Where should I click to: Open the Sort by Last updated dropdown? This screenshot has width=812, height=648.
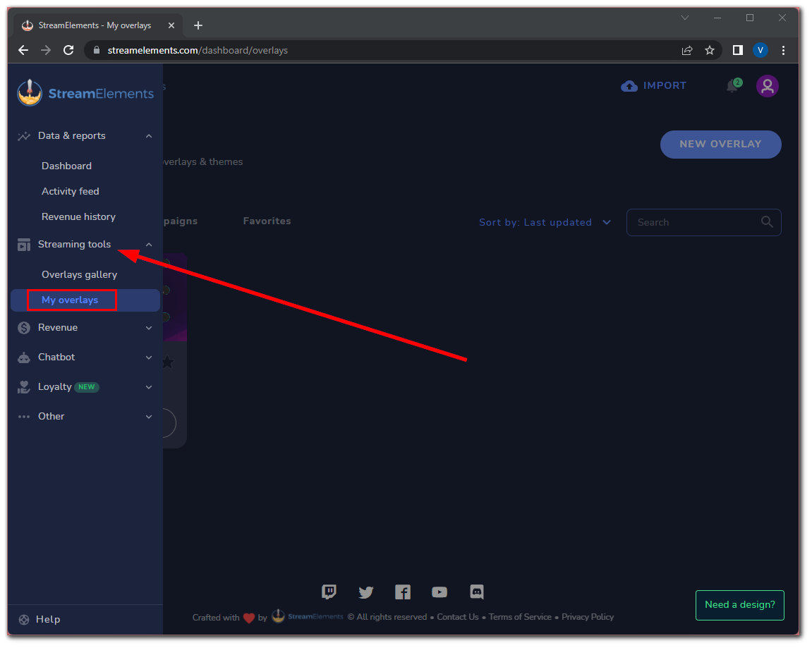click(545, 223)
